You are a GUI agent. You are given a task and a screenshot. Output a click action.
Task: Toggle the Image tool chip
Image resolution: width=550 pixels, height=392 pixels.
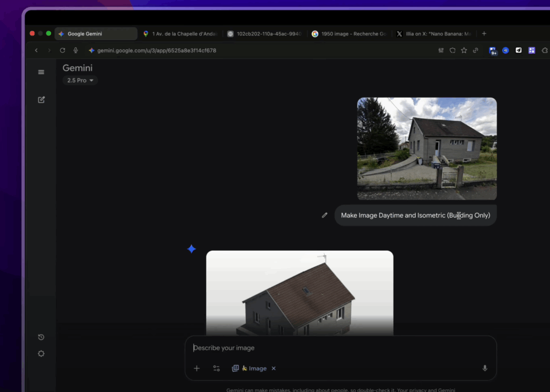[x=250, y=368]
